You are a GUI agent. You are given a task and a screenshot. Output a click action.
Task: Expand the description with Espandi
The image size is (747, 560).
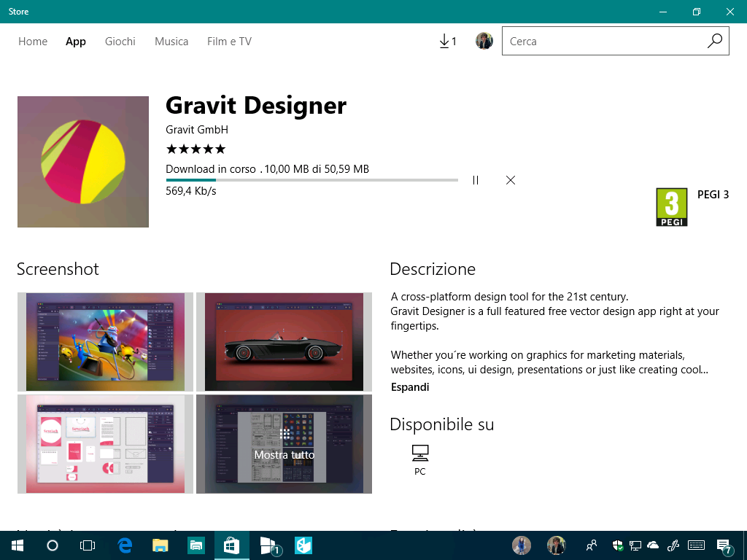(410, 387)
